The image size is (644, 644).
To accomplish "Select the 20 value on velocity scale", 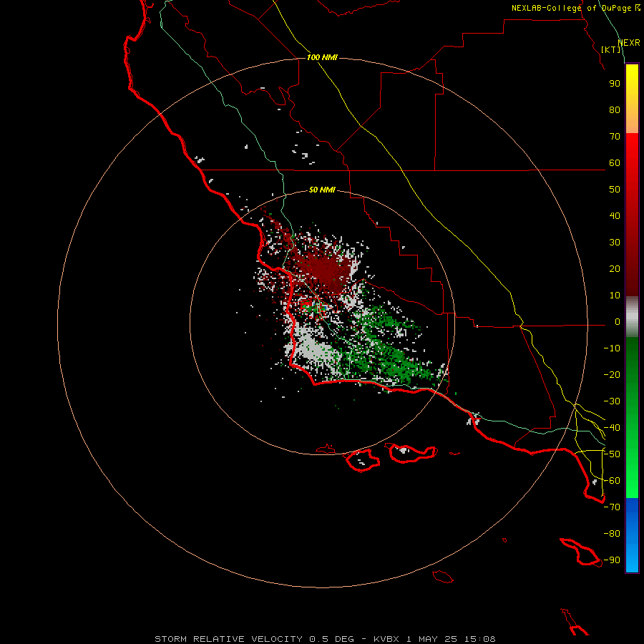I will point(615,269).
